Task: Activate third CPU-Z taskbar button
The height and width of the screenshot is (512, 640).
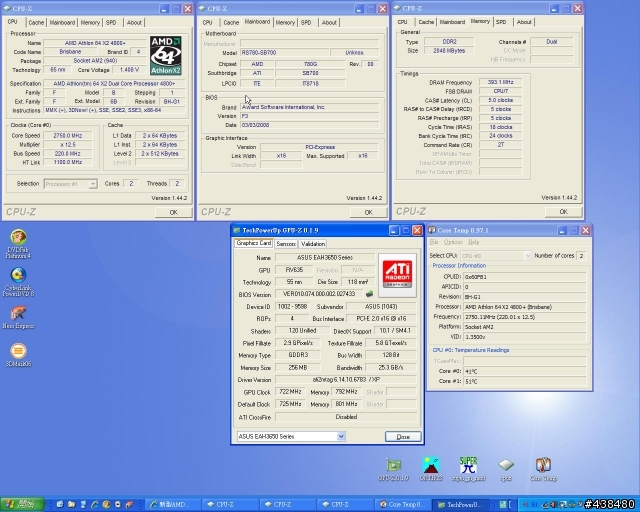Action: (x=346, y=505)
